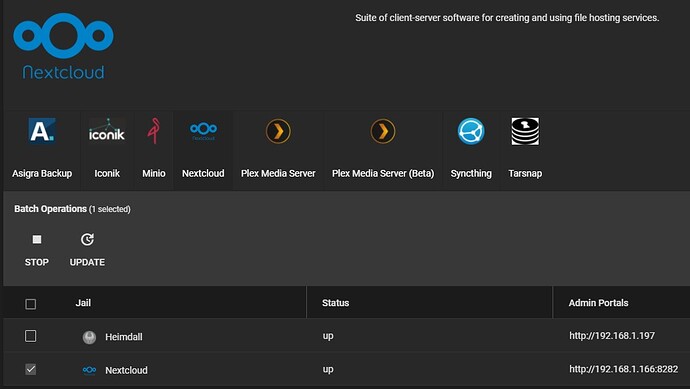Image resolution: width=690 pixels, height=389 pixels.
Task: Click the Minio flamingo icon
Action: [x=154, y=131]
